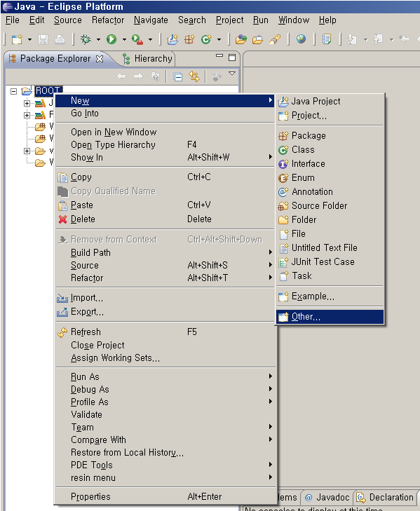Expand the first child node under ROOT
420x511 pixels.
click(x=27, y=103)
